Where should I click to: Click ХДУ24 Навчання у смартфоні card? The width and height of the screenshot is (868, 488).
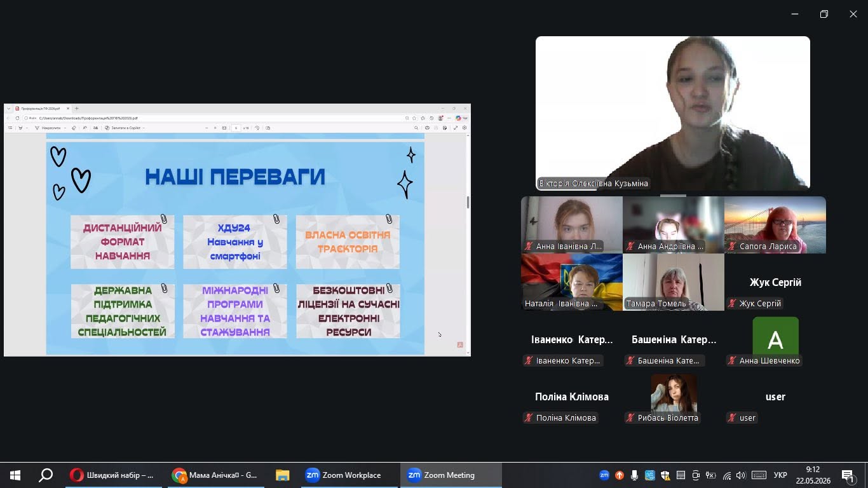click(x=235, y=242)
